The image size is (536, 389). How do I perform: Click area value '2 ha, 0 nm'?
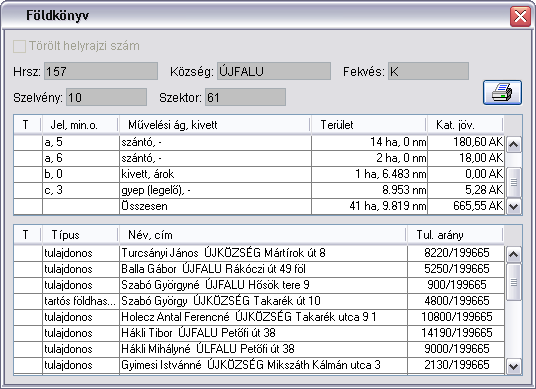[x=370, y=158]
